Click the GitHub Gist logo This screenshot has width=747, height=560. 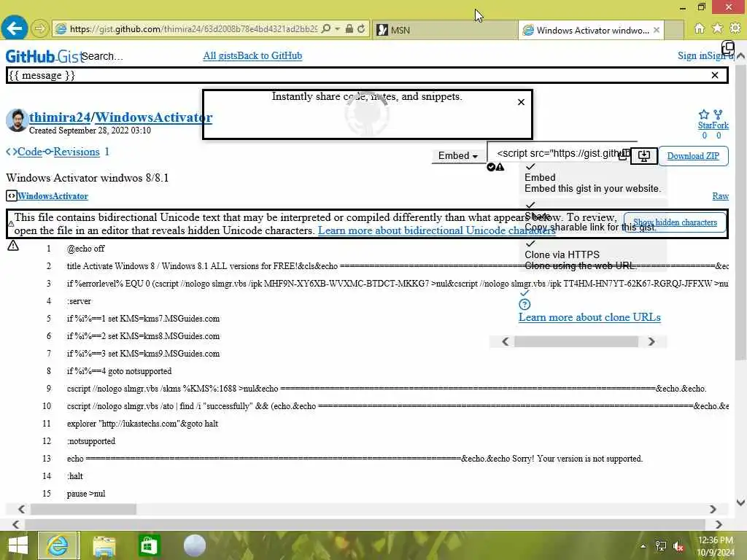[x=43, y=56]
